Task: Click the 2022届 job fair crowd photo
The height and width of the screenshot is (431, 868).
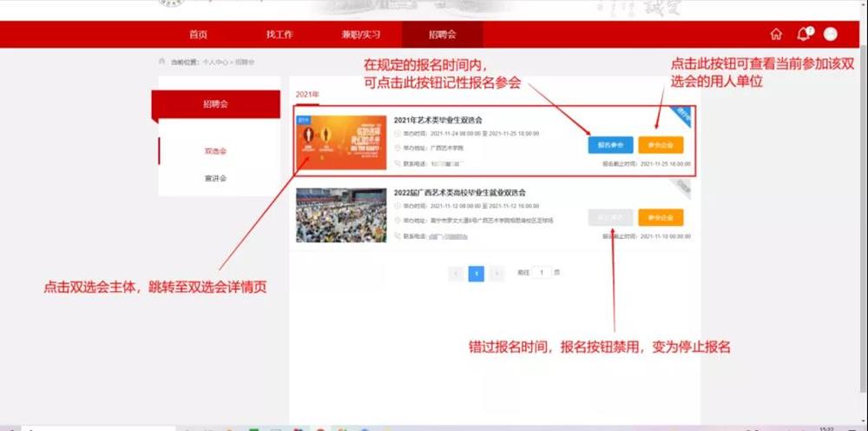Action: (341, 215)
